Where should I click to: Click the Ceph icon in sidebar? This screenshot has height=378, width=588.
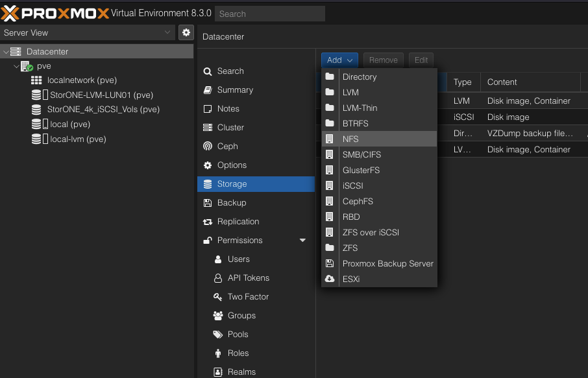208,146
